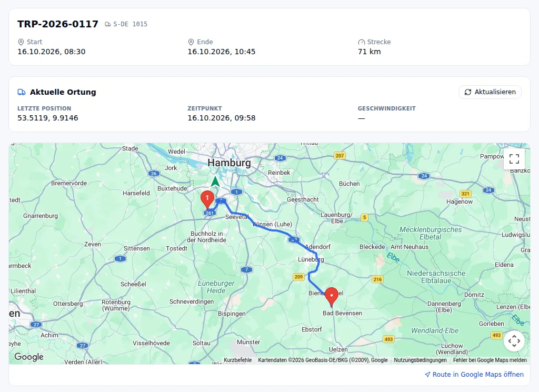Click the red destination pin near Bad Bevensen
This screenshot has width=539, height=392.
332,296
